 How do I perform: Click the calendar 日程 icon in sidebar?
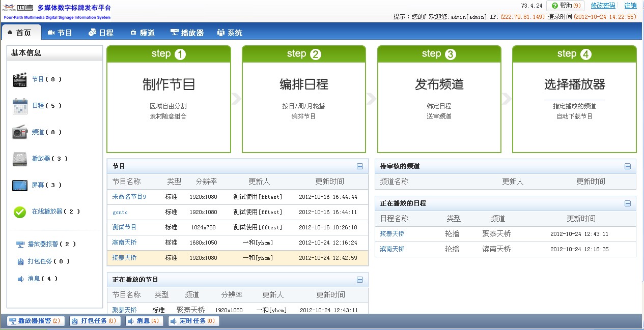pyautogui.click(x=20, y=106)
